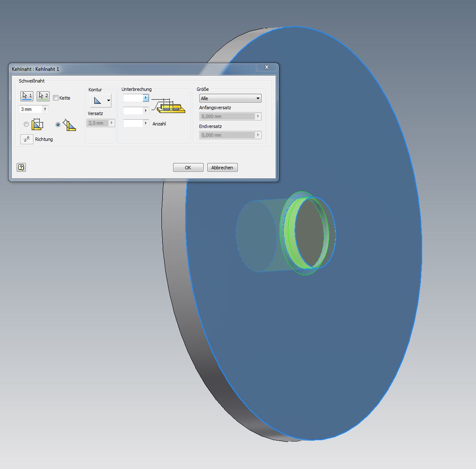Select the throat measurement radio button
476x469 pixels.
pos(58,124)
